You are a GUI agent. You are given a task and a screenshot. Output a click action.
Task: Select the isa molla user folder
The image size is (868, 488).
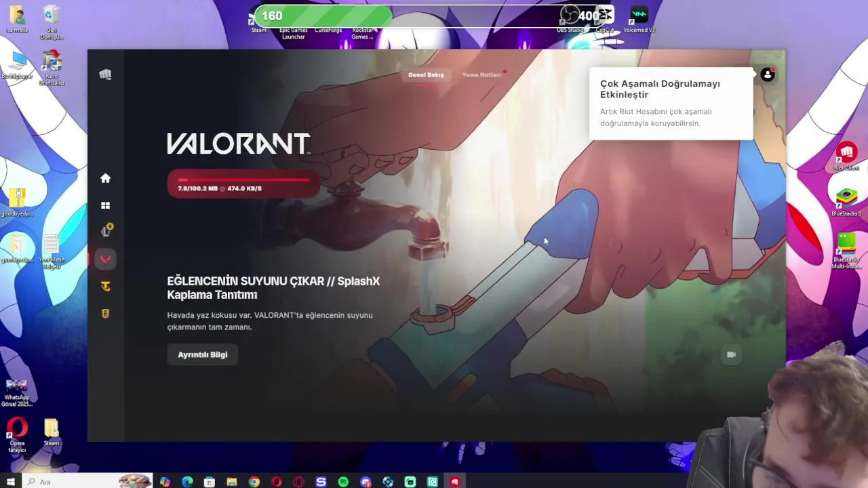point(17,19)
